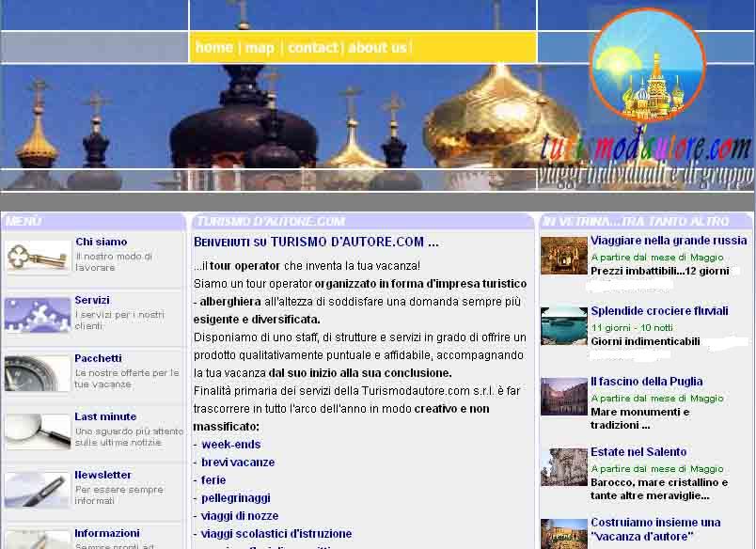Click 'Per essere sempre informati' description
The image size is (756, 549).
coord(119,495)
